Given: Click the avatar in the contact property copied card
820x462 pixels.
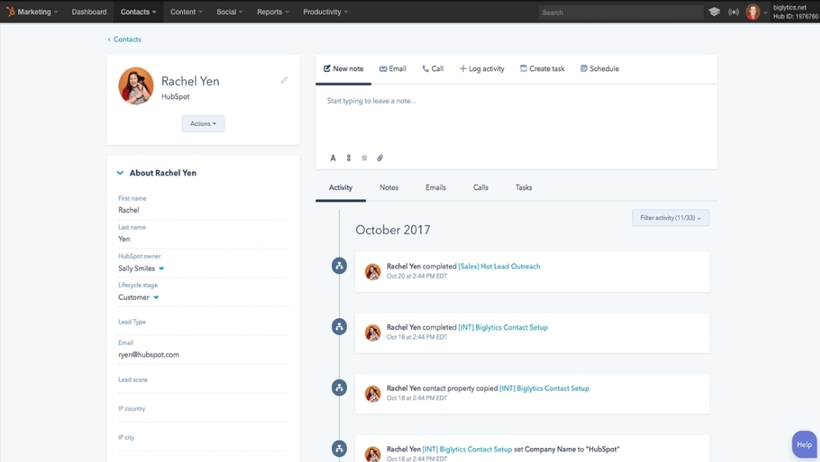Looking at the screenshot, I should (x=372, y=393).
